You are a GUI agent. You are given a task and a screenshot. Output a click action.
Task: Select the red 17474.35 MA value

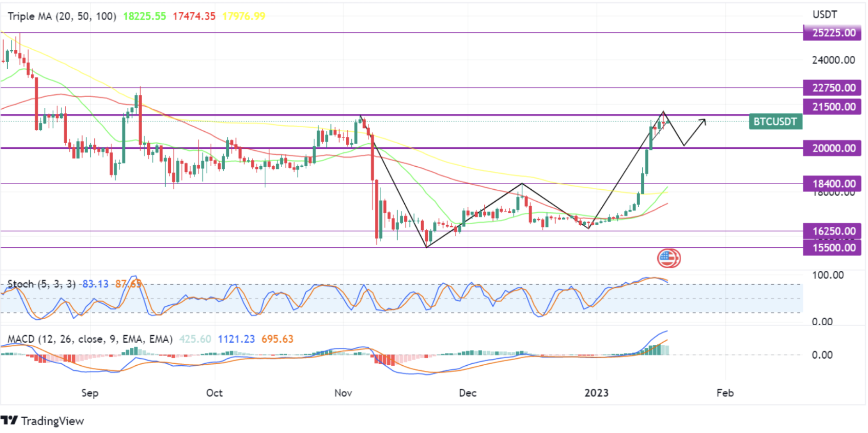(x=194, y=16)
